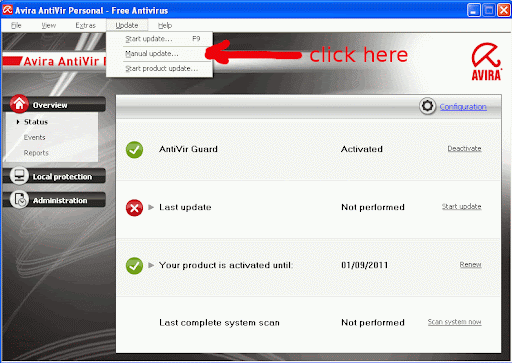The width and height of the screenshot is (512, 363).
Task: Close the open Update menu
Action: 127,25
